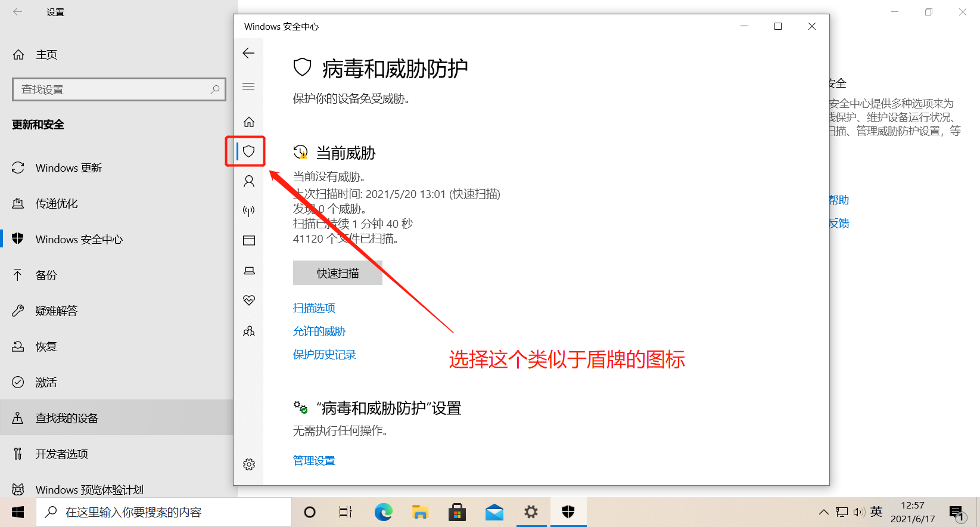Open 管理设置 link

pos(314,461)
